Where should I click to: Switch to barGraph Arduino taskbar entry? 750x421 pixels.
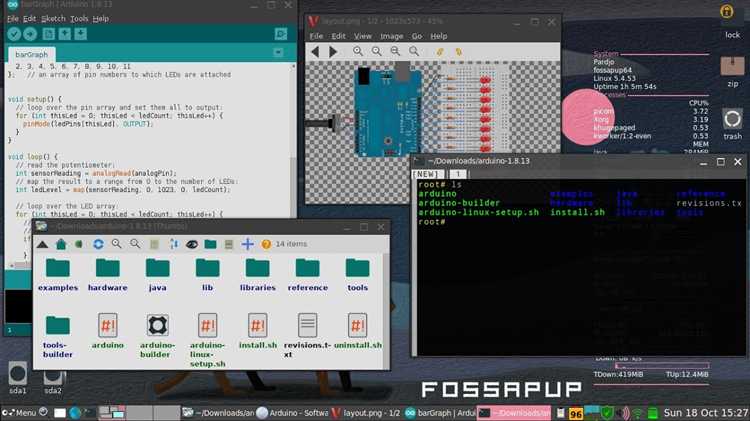[440, 412]
